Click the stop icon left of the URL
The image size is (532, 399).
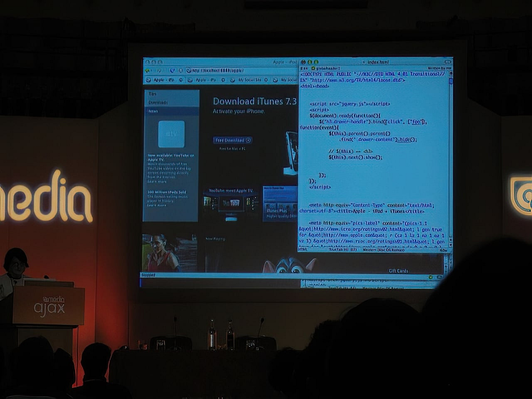tap(180, 71)
